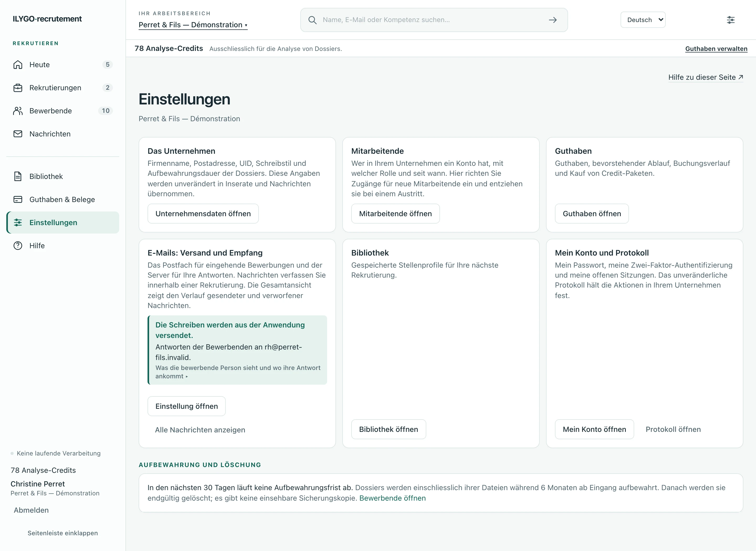
Task: Open the Guthaben verwalten link
Action: point(716,49)
